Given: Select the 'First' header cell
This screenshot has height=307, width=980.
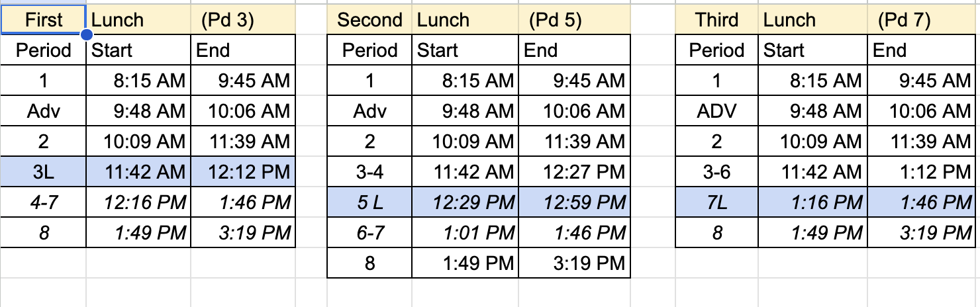Looking at the screenshot, I should tap(43, 20).
